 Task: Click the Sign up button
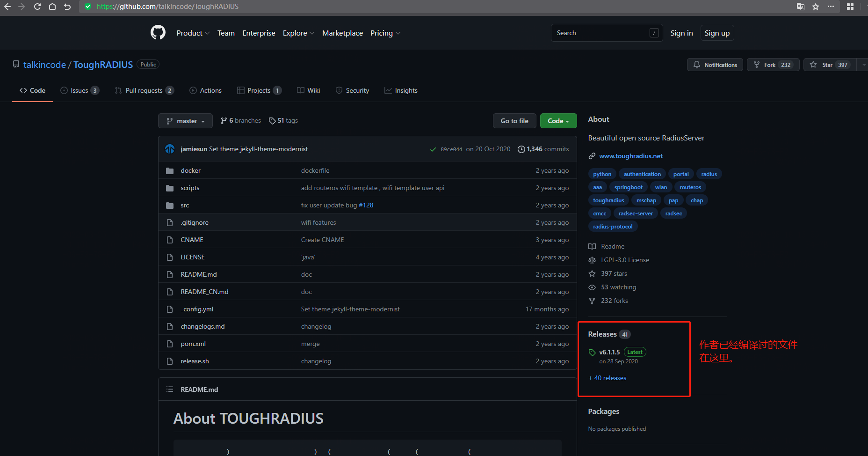click(717, 33)
